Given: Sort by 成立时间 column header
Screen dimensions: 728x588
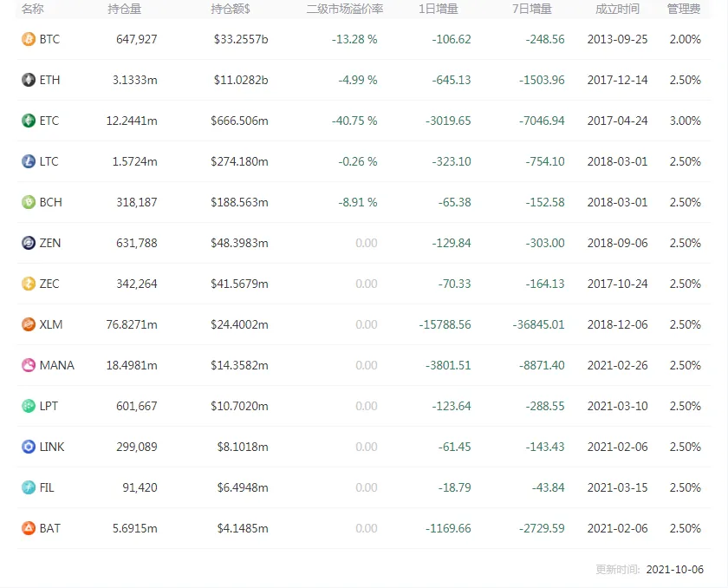Looking at the screenshot, I should click(617, 9).
